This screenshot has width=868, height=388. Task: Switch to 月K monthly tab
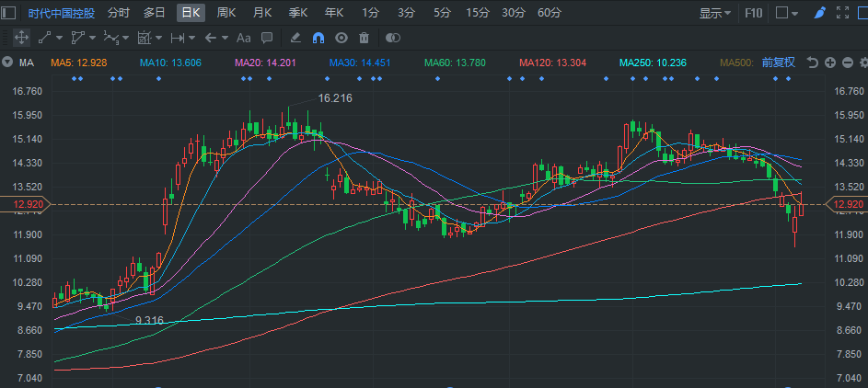tap(262, 13)
